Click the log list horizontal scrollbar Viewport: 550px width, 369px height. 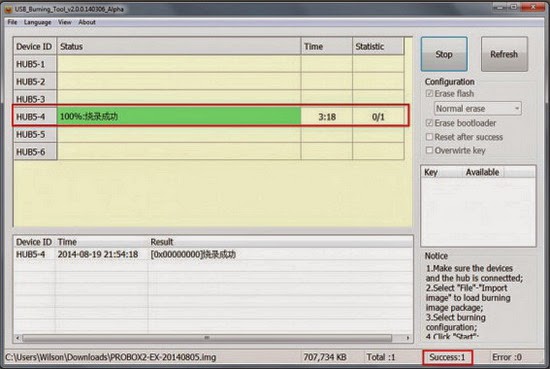(207, 338)
